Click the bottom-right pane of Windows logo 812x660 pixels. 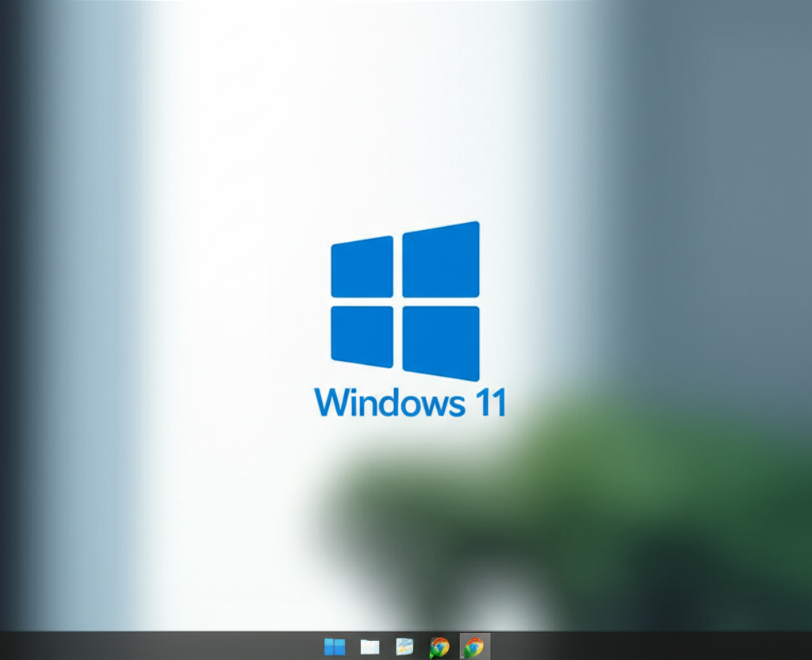[441, 341]
